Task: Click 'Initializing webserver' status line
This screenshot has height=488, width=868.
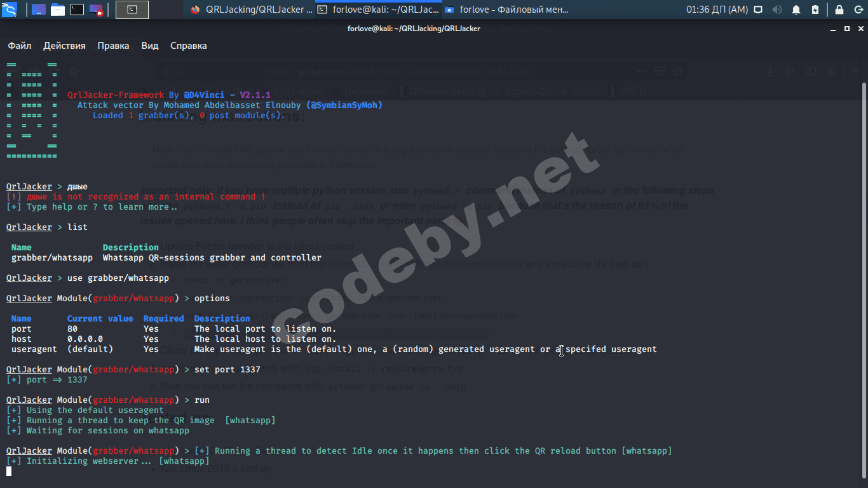Action: pyautogui.click(x=108, y=461)
